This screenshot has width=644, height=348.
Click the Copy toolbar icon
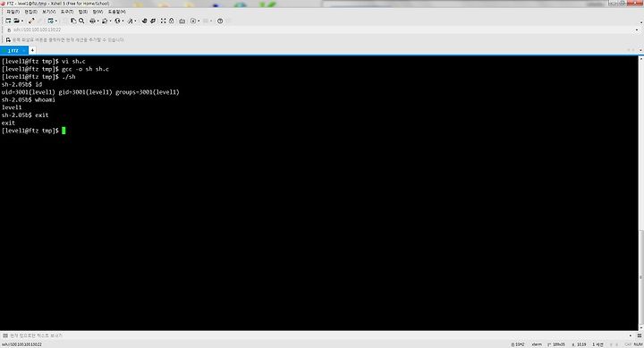pyautogui.click(x=73, y=21)
